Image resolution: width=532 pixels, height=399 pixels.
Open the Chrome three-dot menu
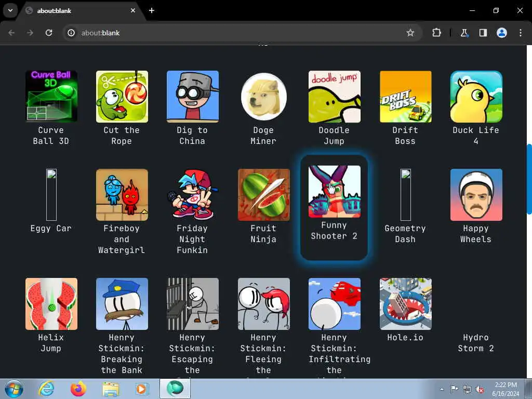pyautogui.click(x=521, y=33)
